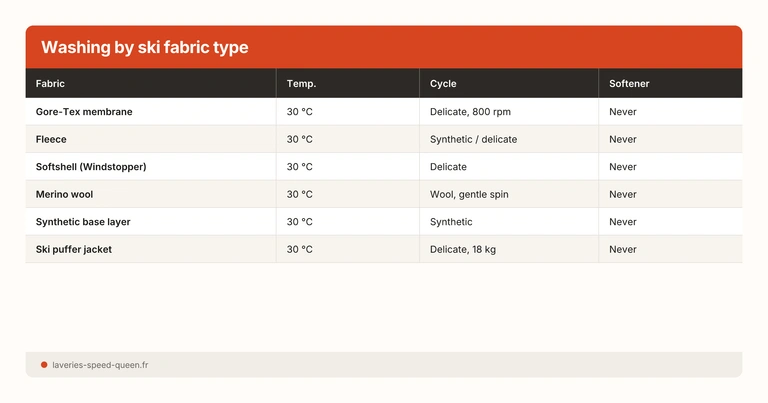Select the Never cell for Ski puffer jacket
Screen dimensions: 768x403
623,249
